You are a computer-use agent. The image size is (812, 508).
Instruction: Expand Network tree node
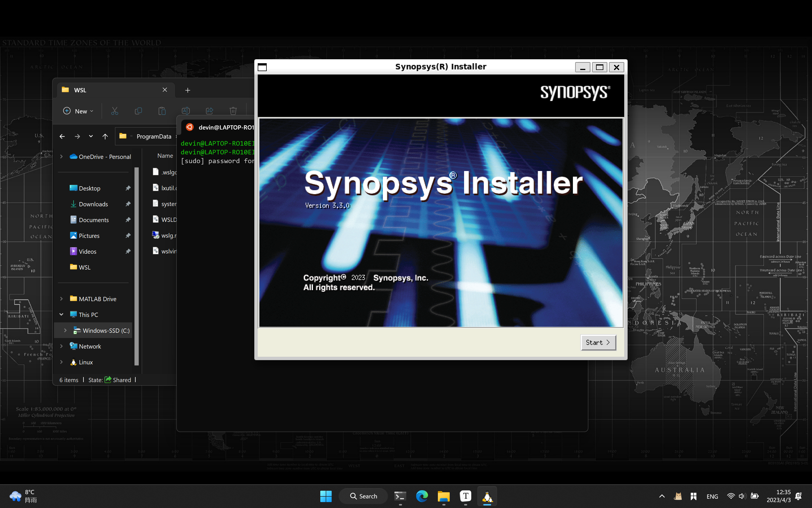click(61, 346)
